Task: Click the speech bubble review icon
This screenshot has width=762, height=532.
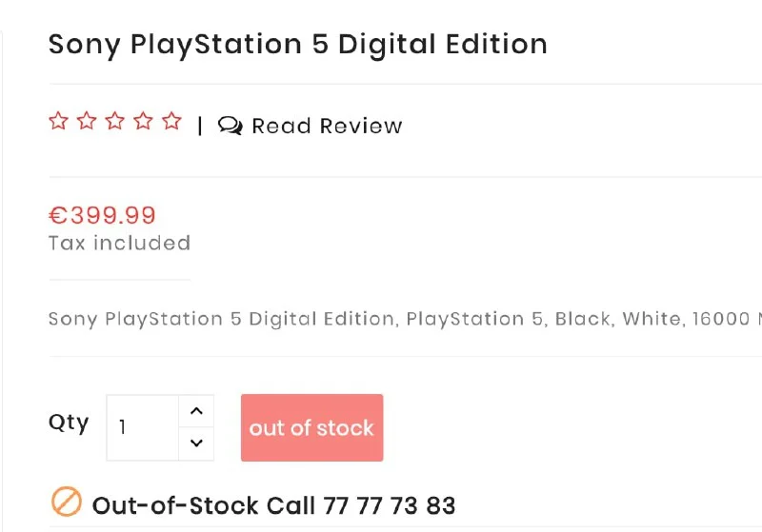Action: click(x=230, y=126)
